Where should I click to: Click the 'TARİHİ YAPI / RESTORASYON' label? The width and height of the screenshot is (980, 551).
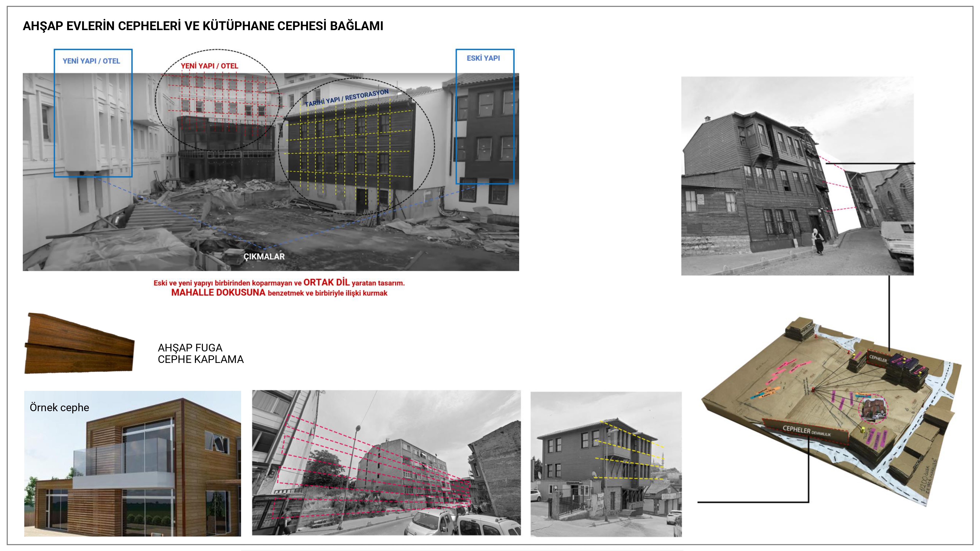click(x=347, y=98)
